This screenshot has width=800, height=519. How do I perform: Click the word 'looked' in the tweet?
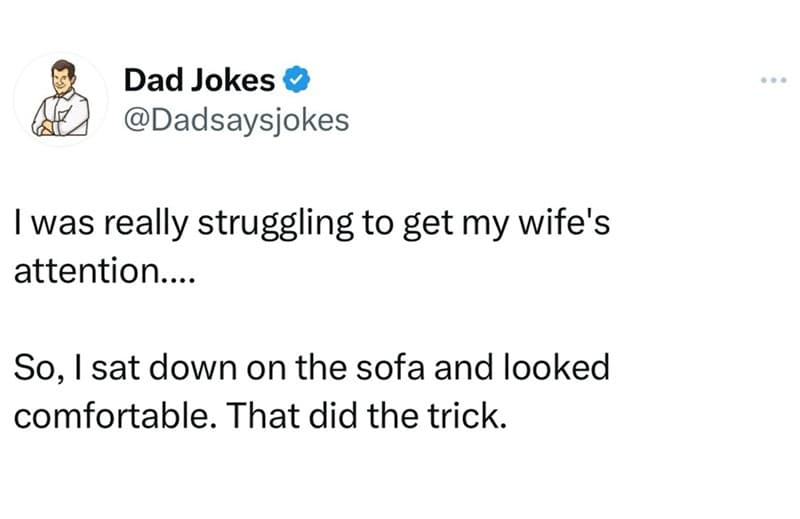[x=557, y=367]
